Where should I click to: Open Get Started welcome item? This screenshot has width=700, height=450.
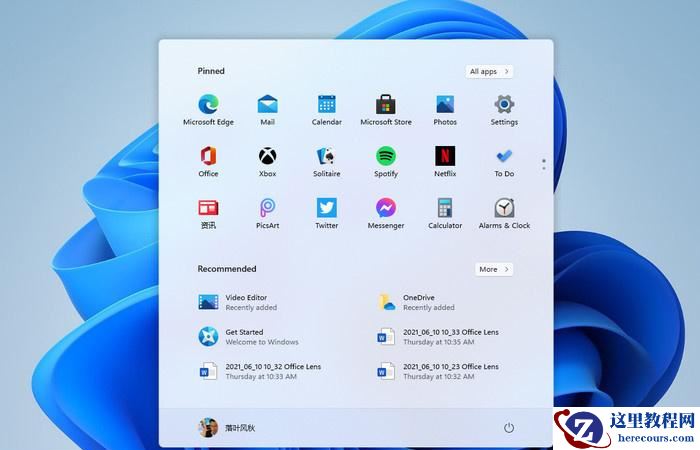248,337
